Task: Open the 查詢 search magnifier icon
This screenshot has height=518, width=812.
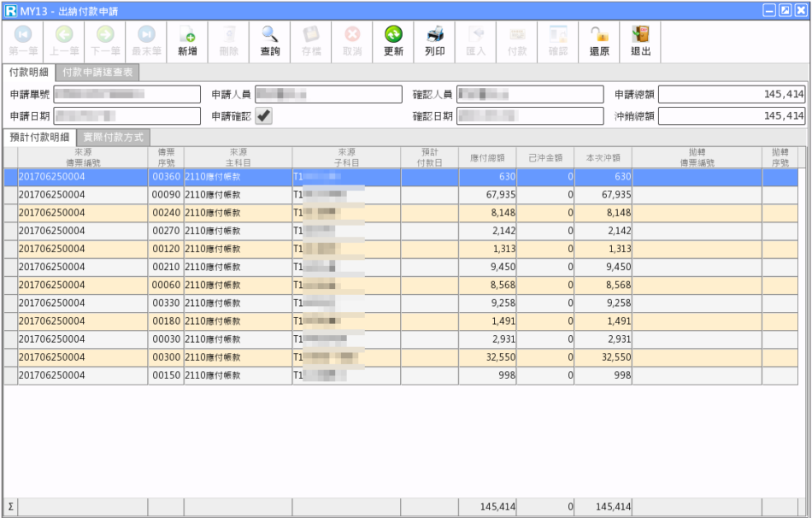Action: [270, 34]
